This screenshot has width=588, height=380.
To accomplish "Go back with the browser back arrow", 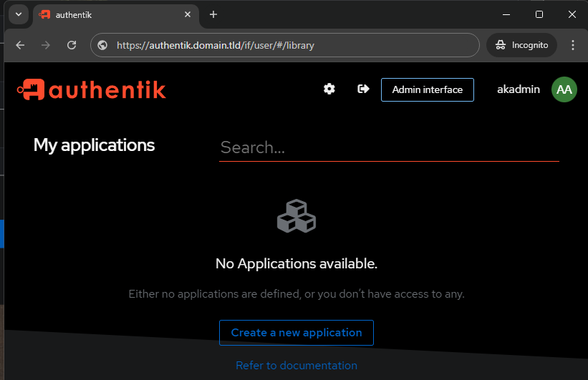I will click(20, 45).
